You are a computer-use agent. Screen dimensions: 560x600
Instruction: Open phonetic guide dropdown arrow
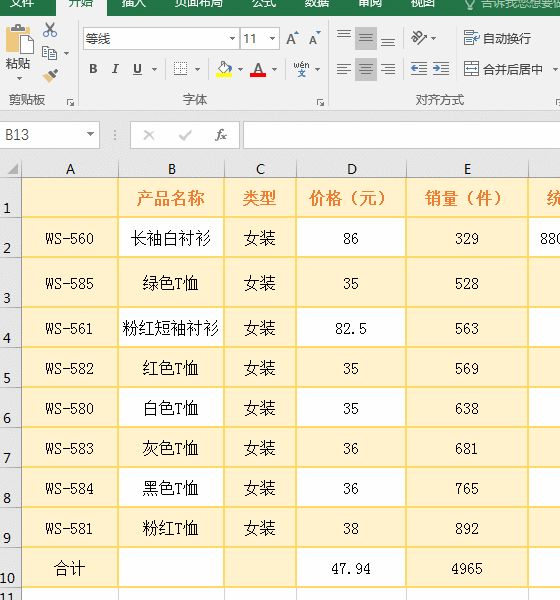(318, 70)
